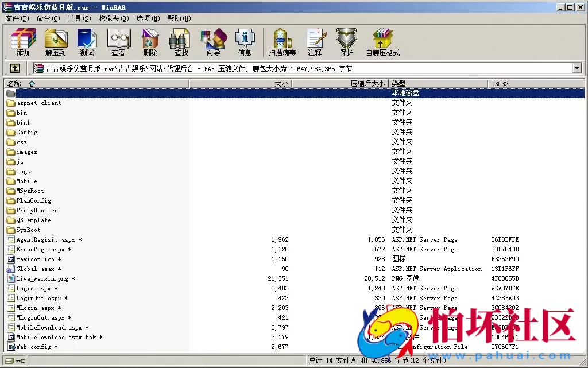This screenshot has width=588, height=368.
Task: Click the up-one-level folder arrow button
Action: click(x=14, y=68)
